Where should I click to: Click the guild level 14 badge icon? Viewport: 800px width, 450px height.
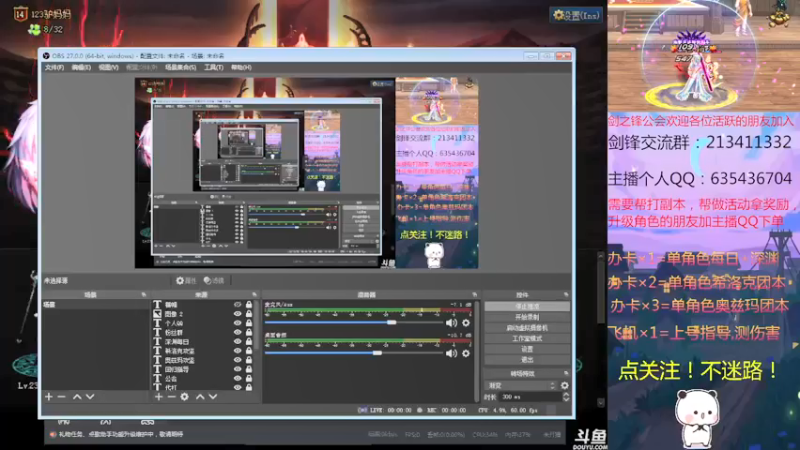click(x=20, y=14)
